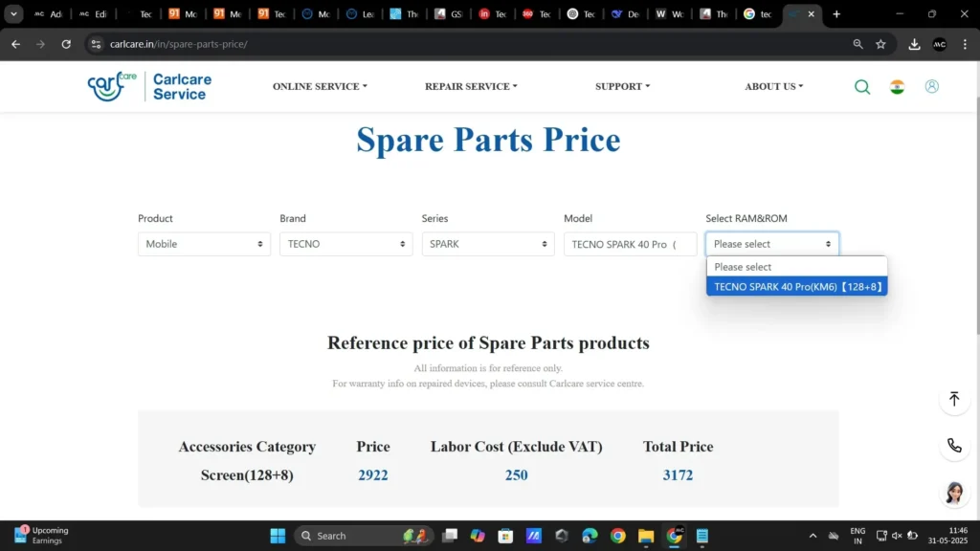980x551 pixels.
Task: Click the Chrome profile avatar
Action: [940, 44]
